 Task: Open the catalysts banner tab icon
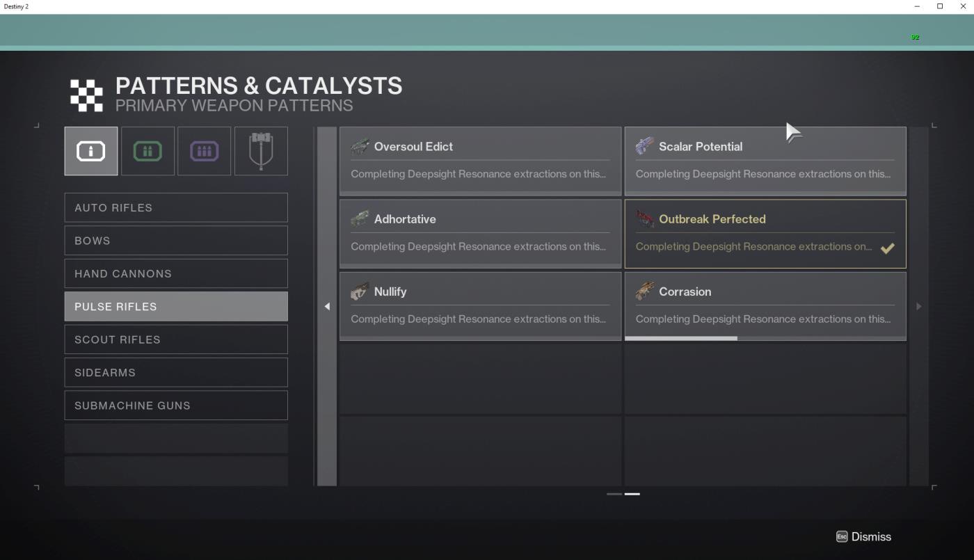pyautogui.click(x=261, y=151)
